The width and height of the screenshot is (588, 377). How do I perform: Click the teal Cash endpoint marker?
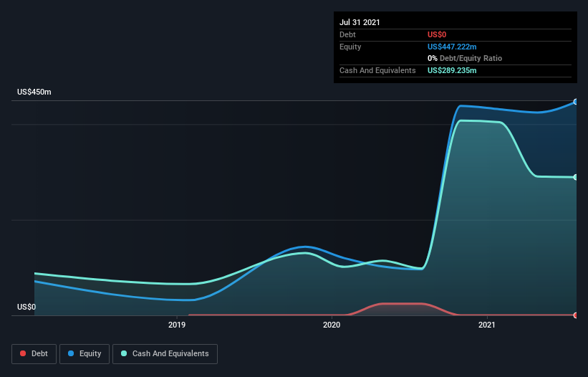pyautogui.click(x=576, y=177)
